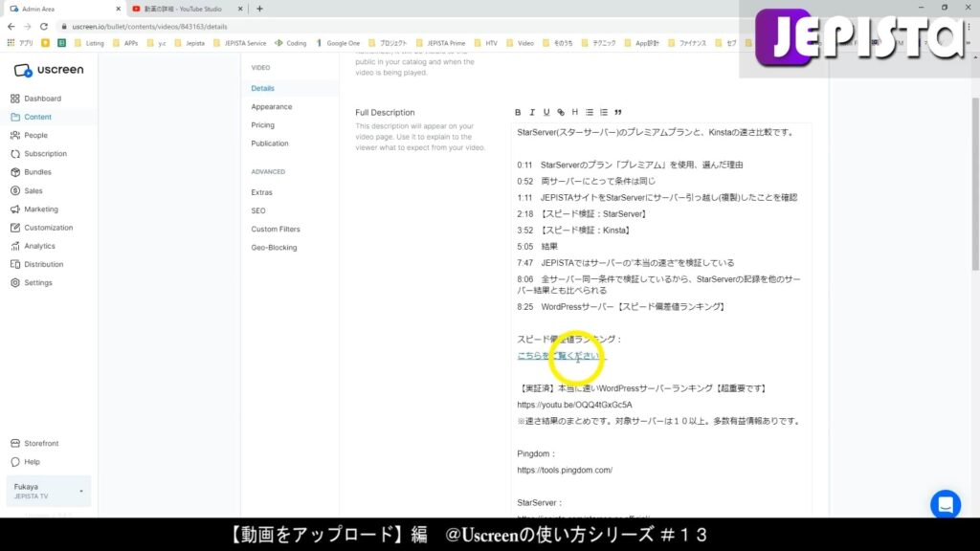Go back in browser history

tap(11, 26)
